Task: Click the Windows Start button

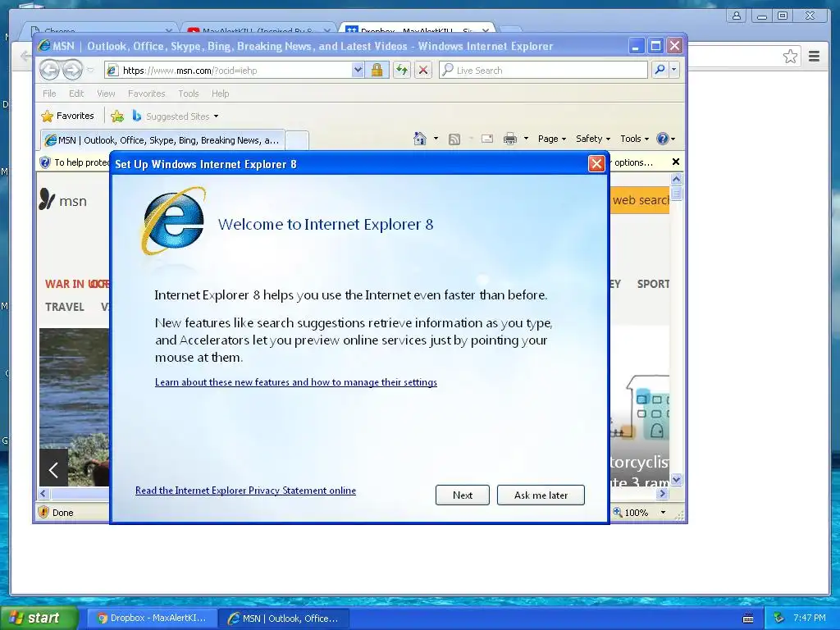Action: pos(39,618)
